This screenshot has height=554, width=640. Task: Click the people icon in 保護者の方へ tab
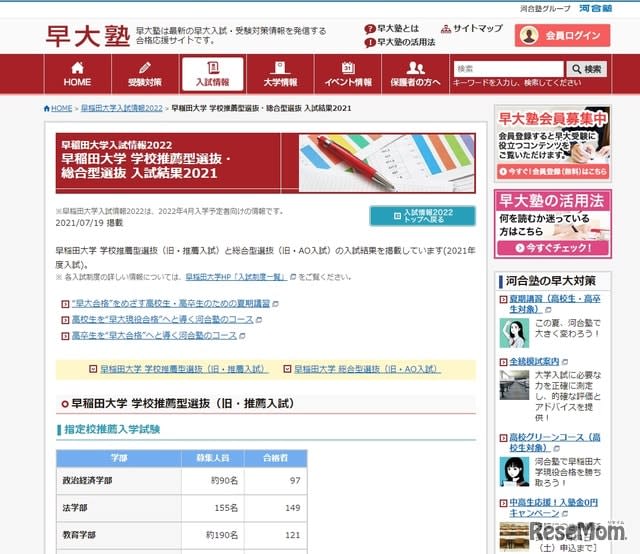pyautogui.click(x=416, y=68)
